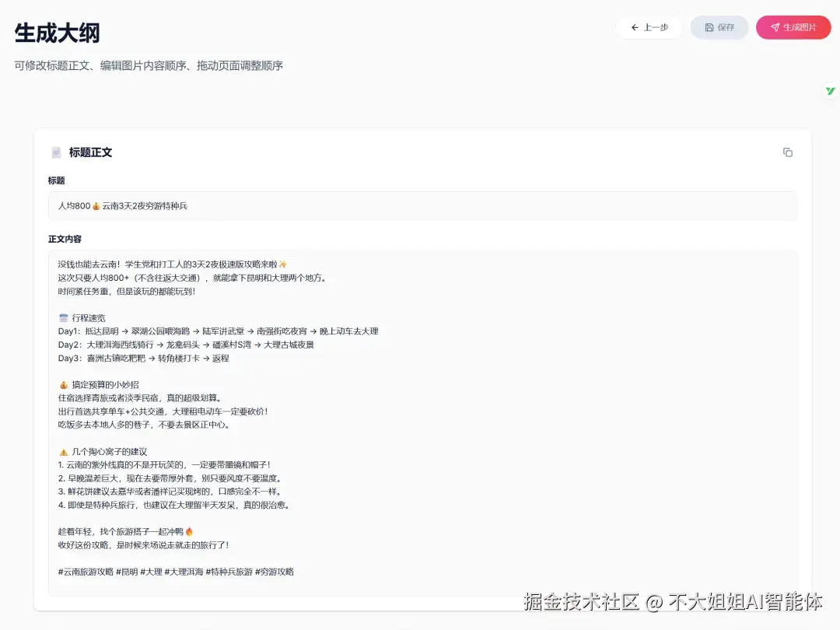Generate images via the 生成图片 button

(x=793, y=27)
